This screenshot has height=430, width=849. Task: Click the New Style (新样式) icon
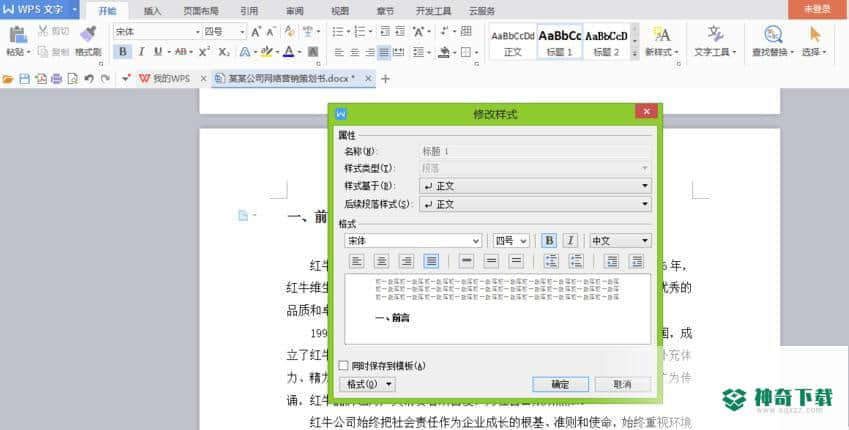[x=661, y=35]
